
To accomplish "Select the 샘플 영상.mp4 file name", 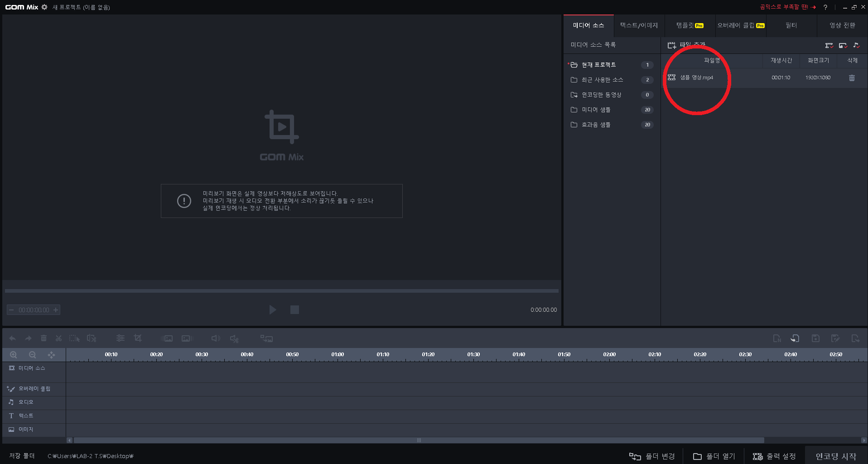I will (696, 77).
